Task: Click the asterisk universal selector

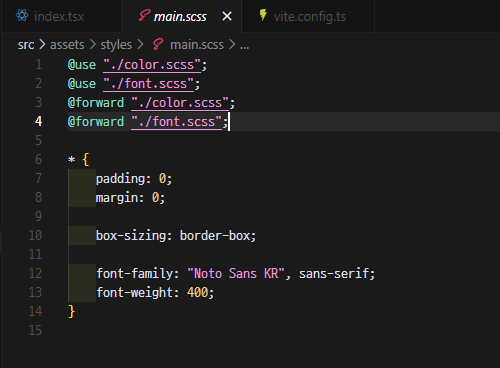Action: coord(71,160)
